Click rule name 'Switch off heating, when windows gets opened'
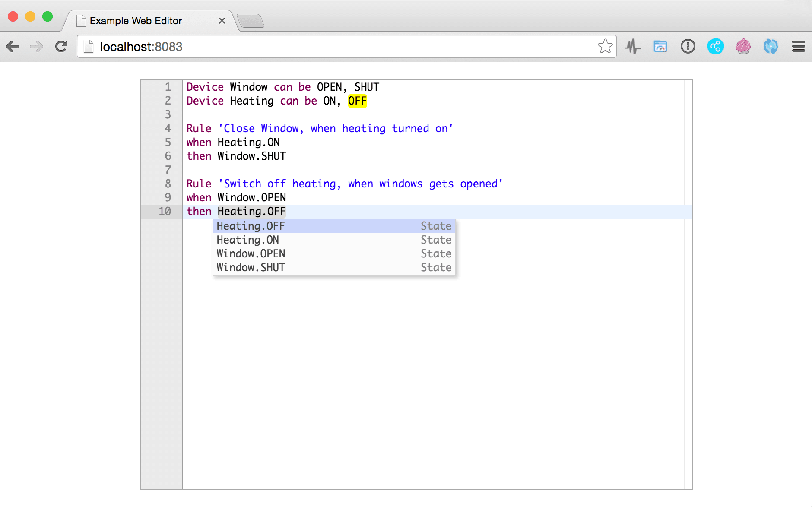Viewport: 812px width, 507px height. click(x=361, y=184)
